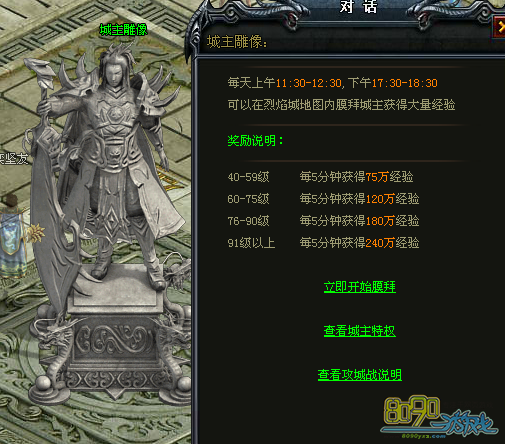505x444 pixels.
Task: Click the "立即开始膜拜" link
Action: 360,287
